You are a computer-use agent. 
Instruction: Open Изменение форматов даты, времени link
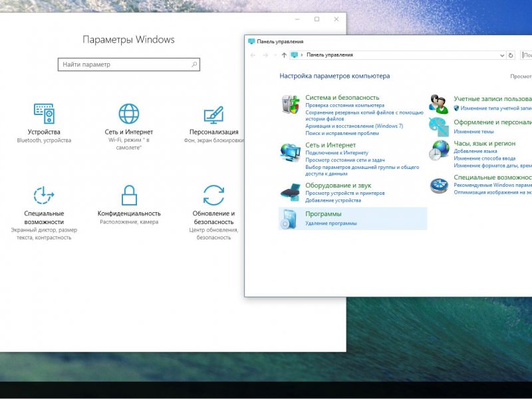[493, 166]
